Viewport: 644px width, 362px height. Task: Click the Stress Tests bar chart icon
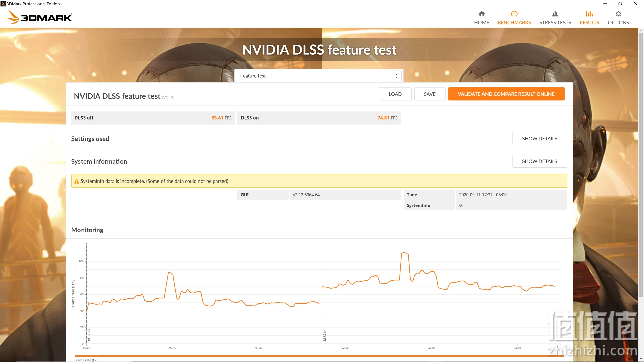pos(555,14)
